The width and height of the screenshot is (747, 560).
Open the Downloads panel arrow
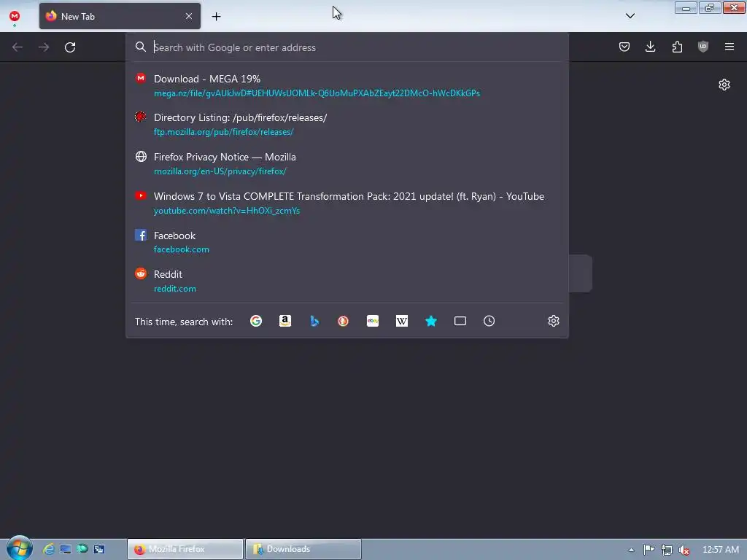click(x=650, y=47)
